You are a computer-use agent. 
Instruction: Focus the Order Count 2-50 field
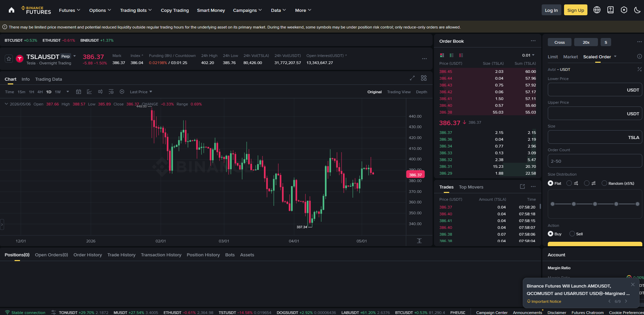[x=595, y=161]
